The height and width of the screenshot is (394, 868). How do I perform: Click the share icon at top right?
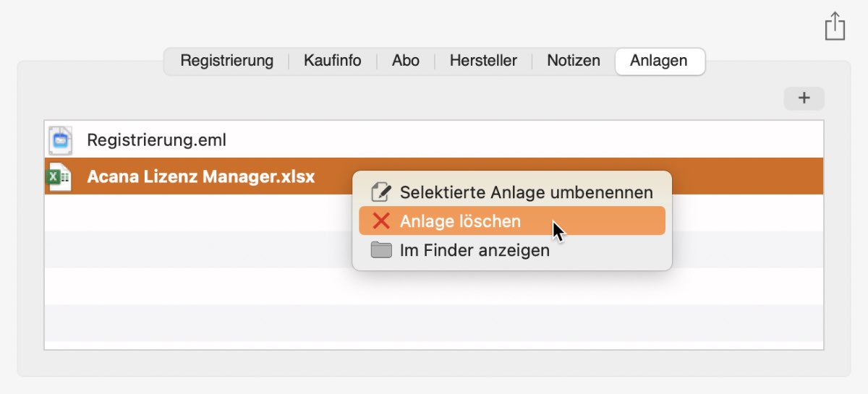click(835, 25)
